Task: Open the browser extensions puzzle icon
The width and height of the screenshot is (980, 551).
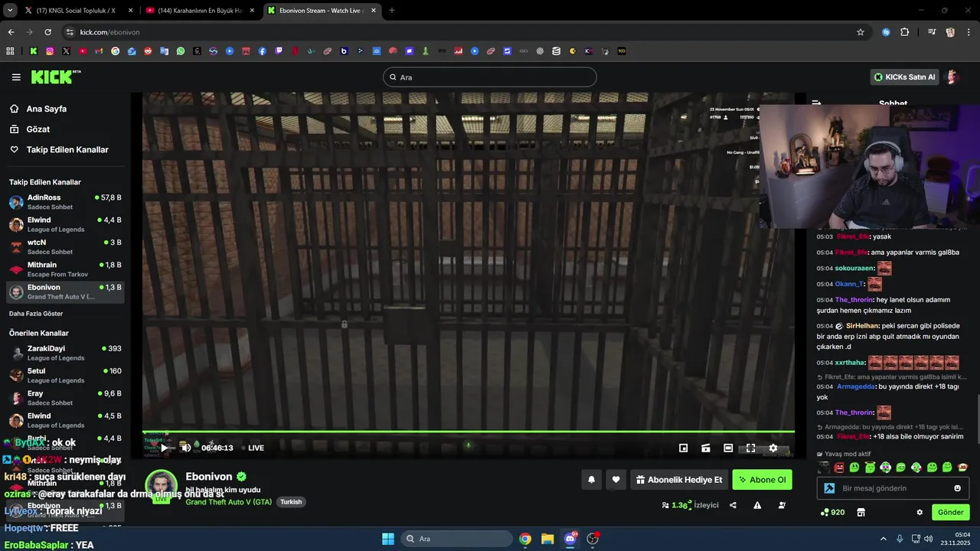Action: (x=904, y=32)
